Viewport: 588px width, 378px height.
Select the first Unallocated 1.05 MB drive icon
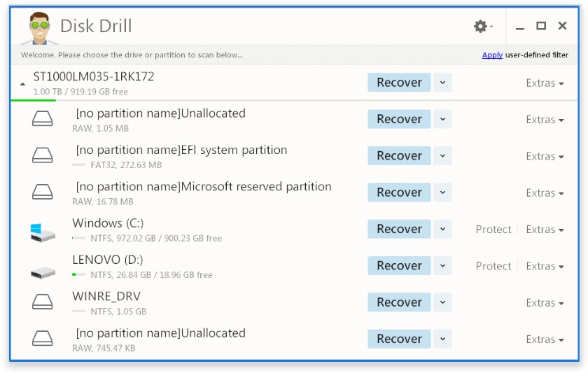point(43,119)
